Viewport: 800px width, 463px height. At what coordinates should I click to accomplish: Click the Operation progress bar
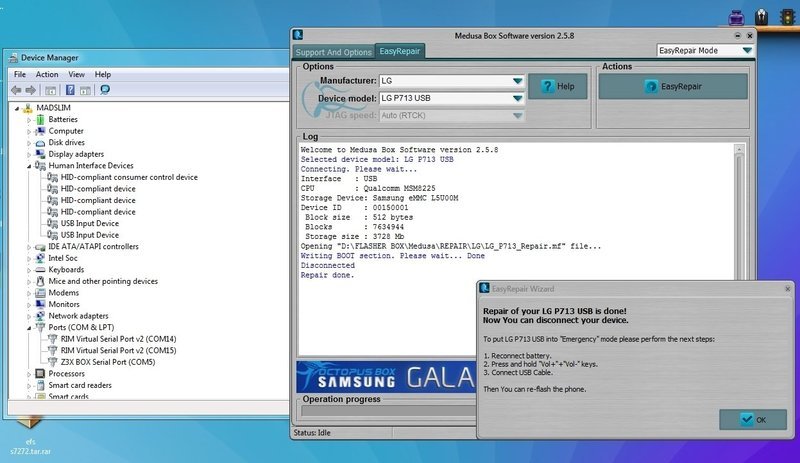(388, 410)
